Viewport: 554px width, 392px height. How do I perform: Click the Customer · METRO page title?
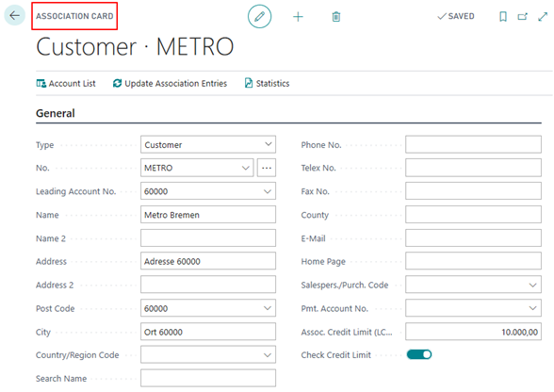click(135, 47)
